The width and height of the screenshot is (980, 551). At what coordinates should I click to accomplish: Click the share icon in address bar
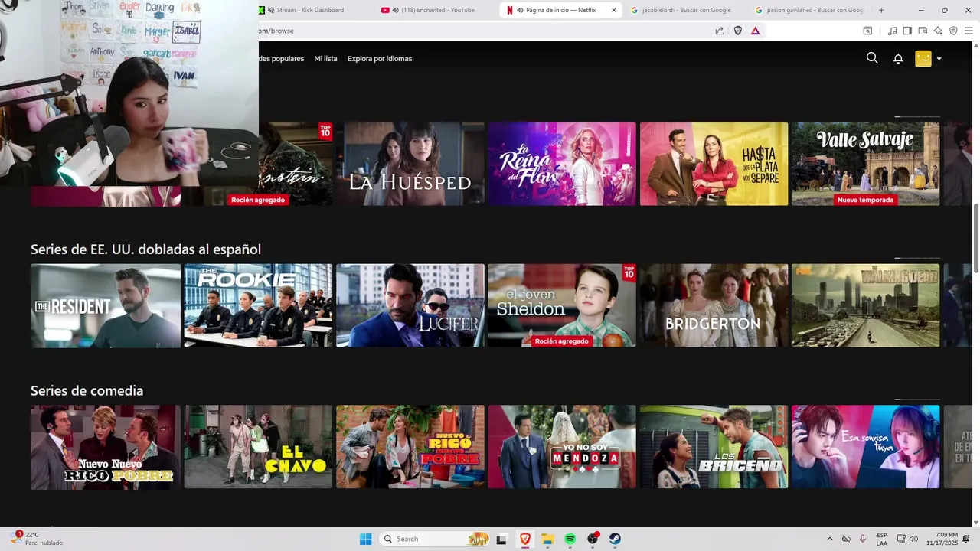(x=720, y=31)
